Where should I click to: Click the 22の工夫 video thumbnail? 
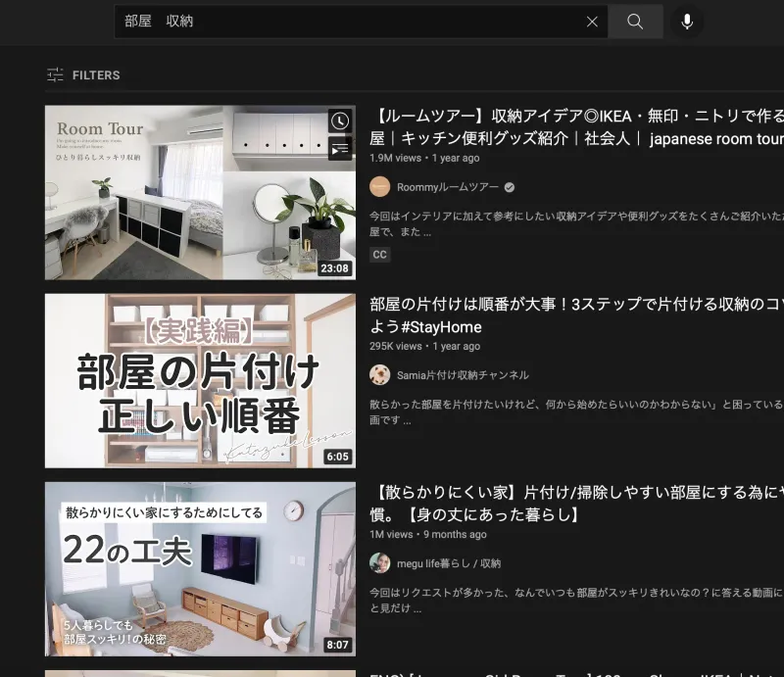pos(200,569)
